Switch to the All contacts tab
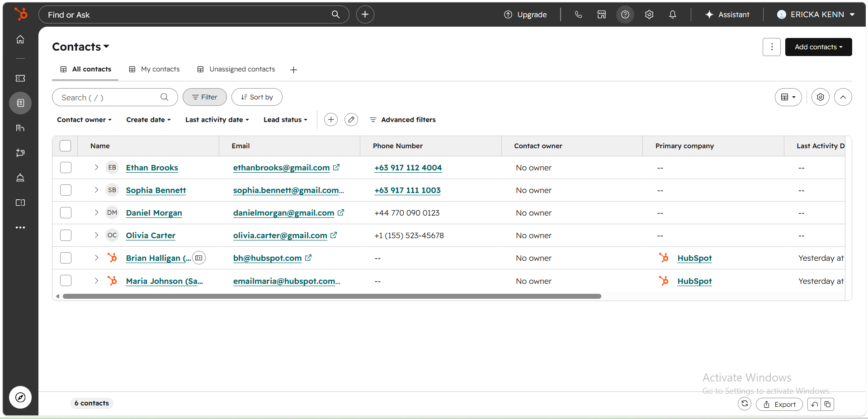 [85, 69]
